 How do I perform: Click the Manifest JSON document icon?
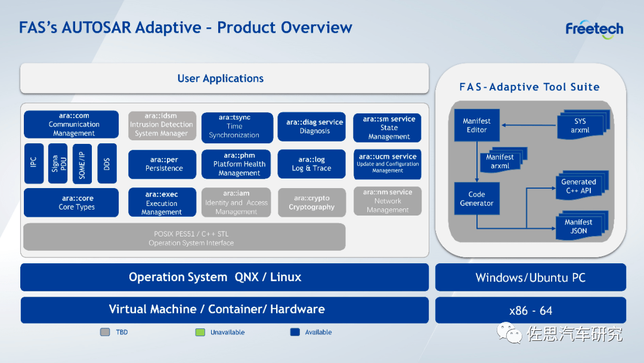pyautogui.click(x=578, y=226)
